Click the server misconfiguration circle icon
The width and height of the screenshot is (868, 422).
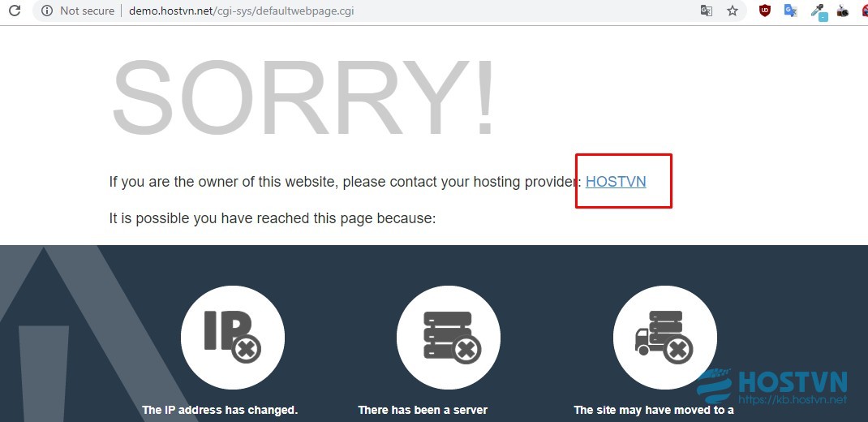coord(449,338)
